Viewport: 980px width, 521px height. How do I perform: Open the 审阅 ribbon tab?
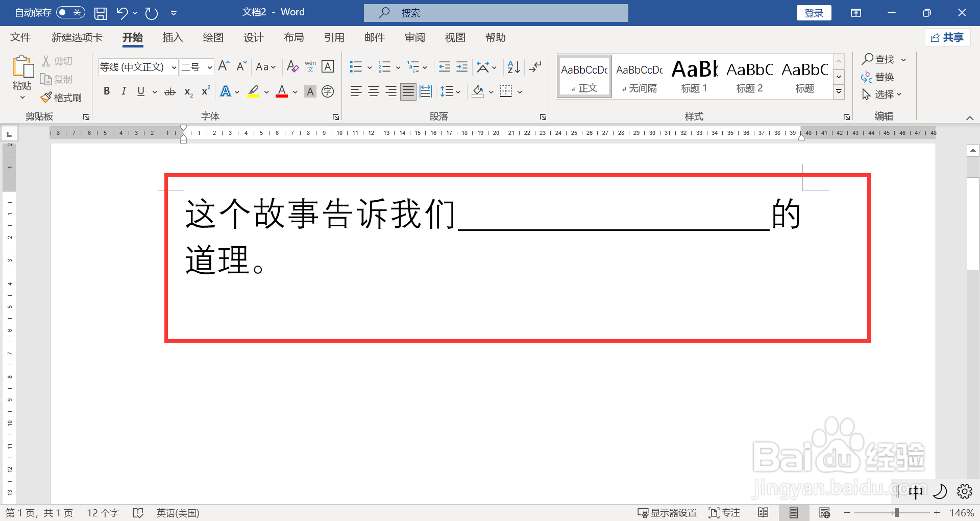click(x=414, y=37)
